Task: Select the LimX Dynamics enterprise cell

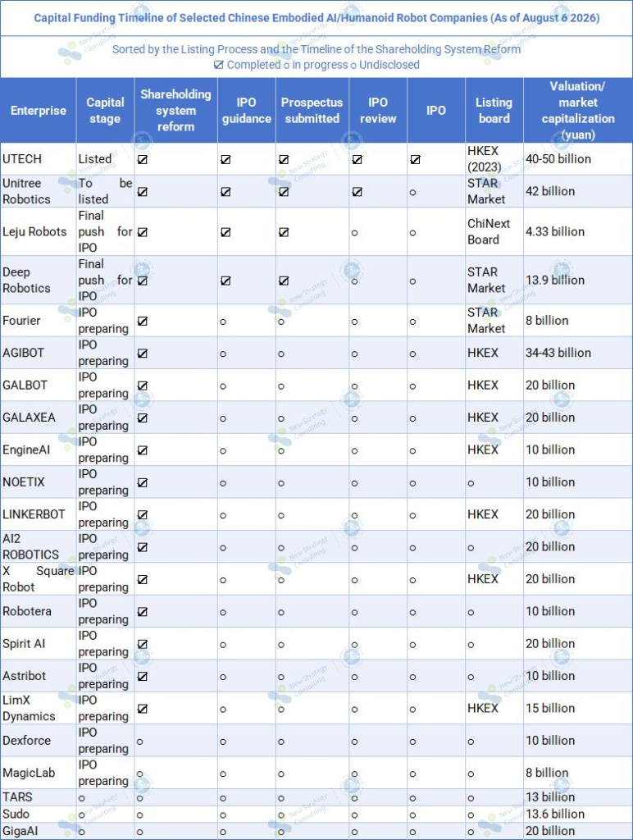Action: (x=38, y=708)
